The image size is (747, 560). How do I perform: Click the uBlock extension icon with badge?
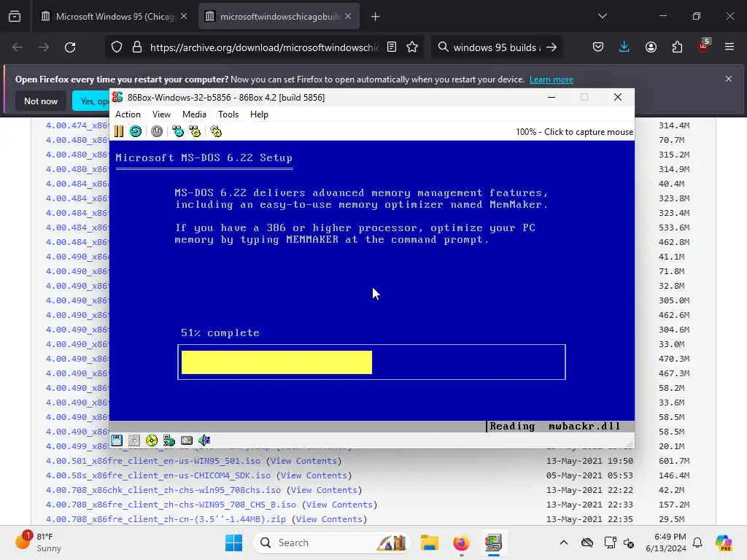pyautogui.click(x=703, y=46)
